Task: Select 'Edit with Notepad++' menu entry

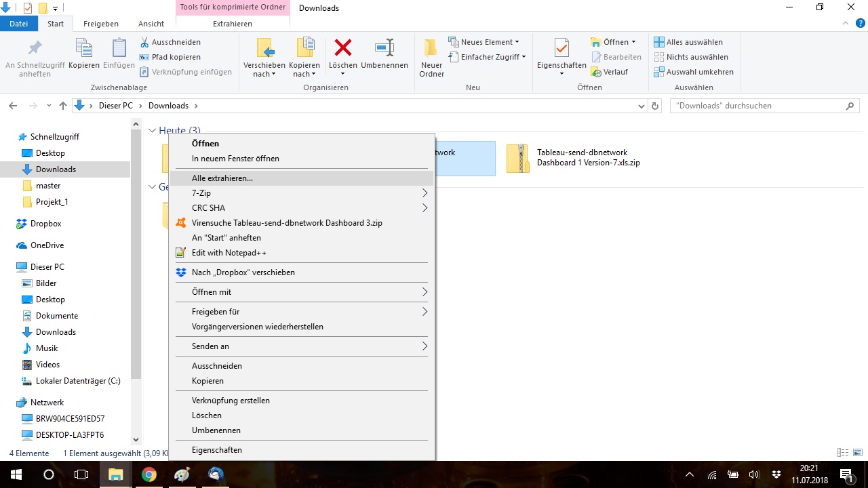Action: click(229, 253)
